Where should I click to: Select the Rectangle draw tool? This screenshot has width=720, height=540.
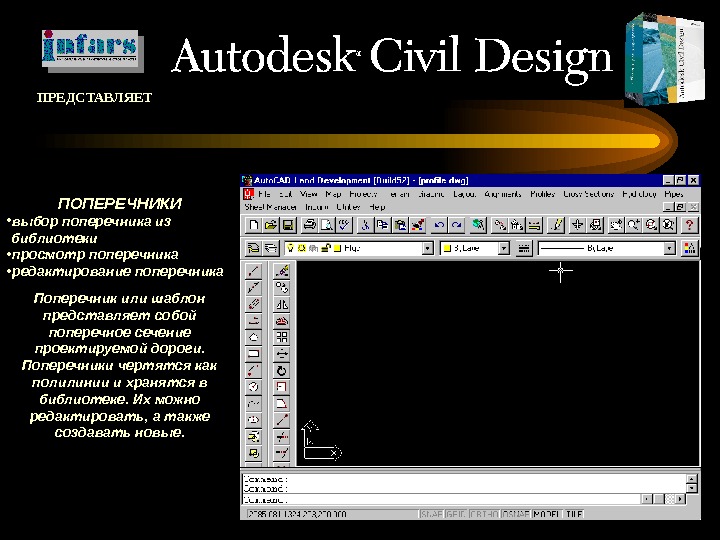(x=253, y=354)
